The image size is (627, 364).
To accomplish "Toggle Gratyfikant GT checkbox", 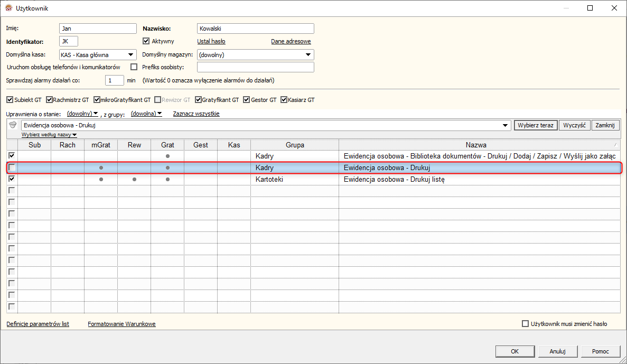I will (x=198, y=100).
